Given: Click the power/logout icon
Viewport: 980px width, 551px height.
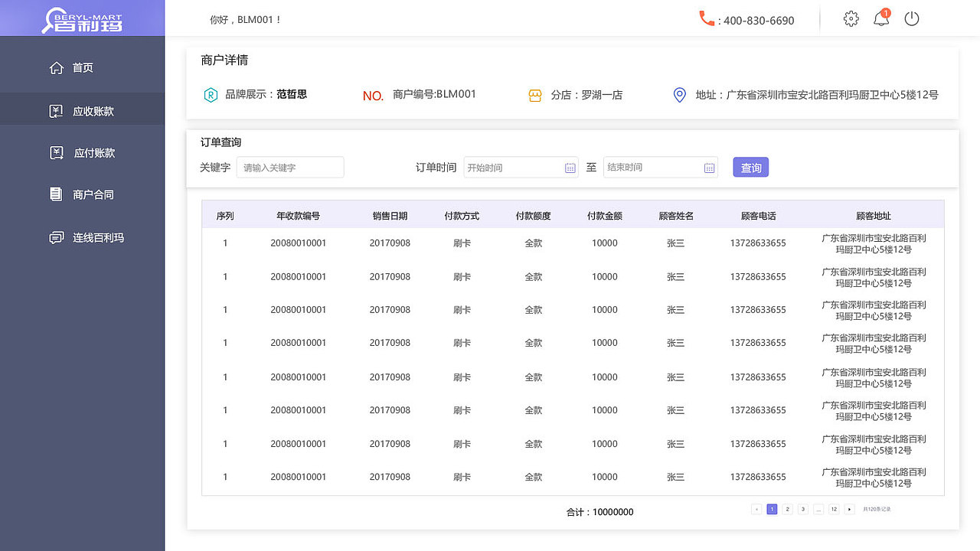Looking at the screenshot, I should (x=911, y=18).
